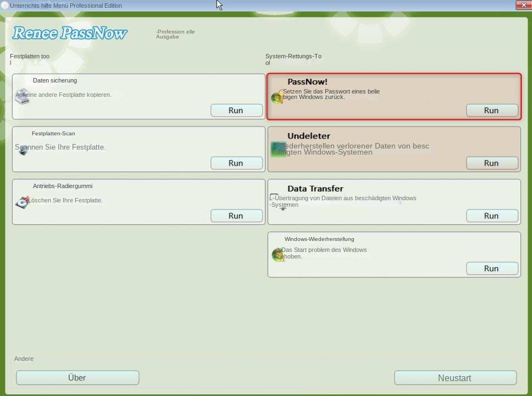Run the Festplatten-Scan tool
The height and width of the screenshot is (396, 532).
236,163
